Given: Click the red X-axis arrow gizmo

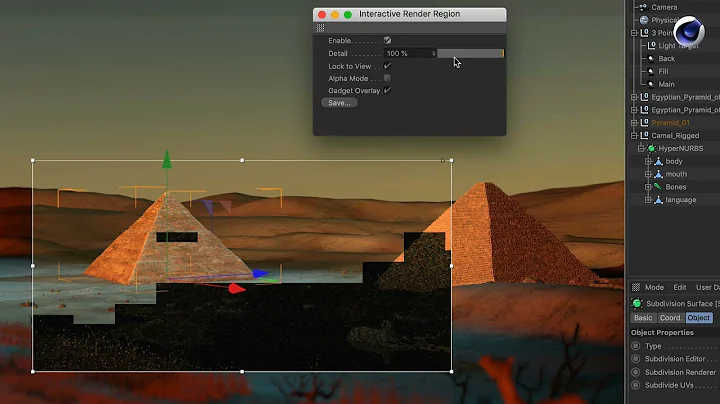Looking at the screenshot, I should click(236, 288).
